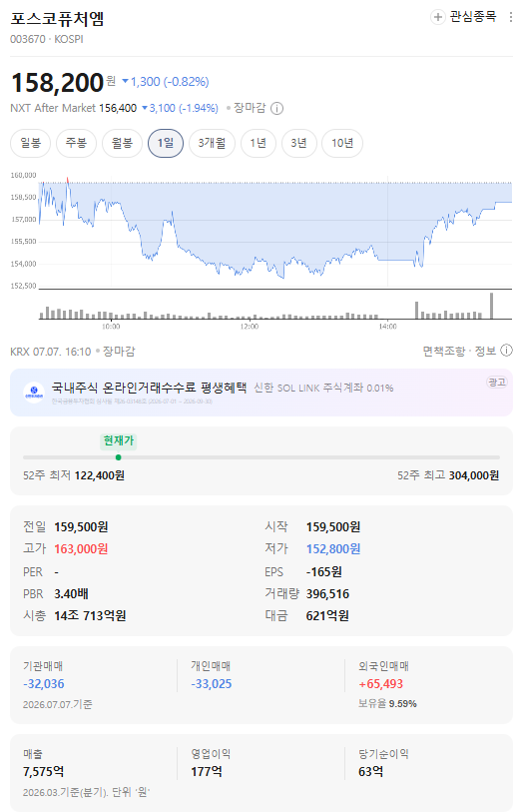
Task: Click the 당기순이익 63억 figure
Action: point(370,772)
